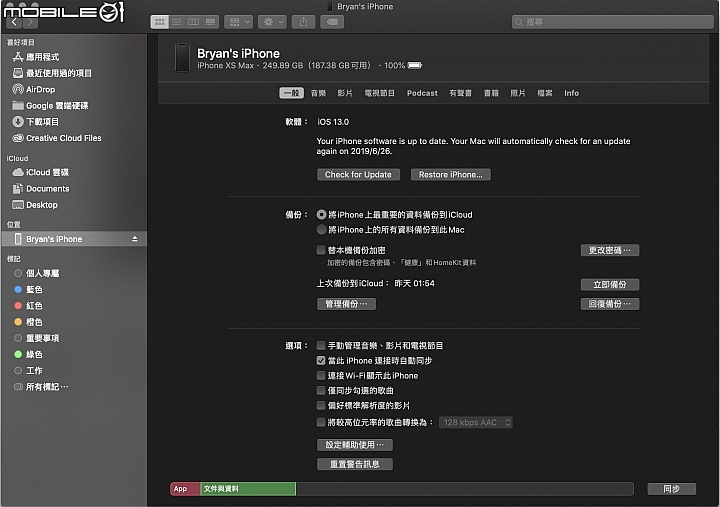Open Creative Cloud Files in sidebar
The width and height of the screenshot is (720, 507).
coord(57,138)
